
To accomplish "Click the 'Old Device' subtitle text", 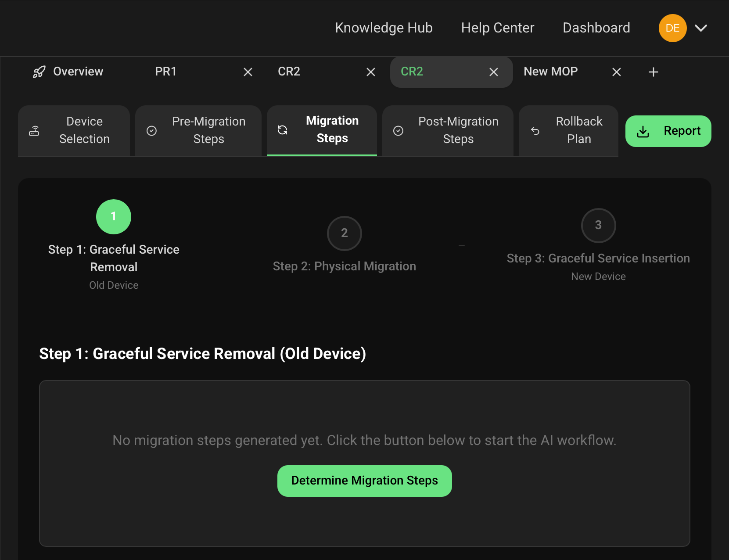I will [x=114, y=285].
